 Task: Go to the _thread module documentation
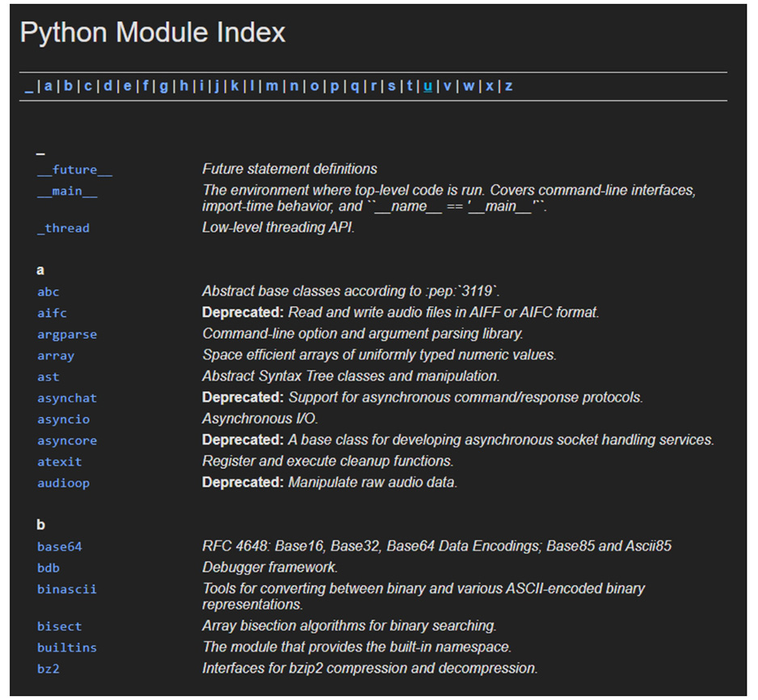63,228
